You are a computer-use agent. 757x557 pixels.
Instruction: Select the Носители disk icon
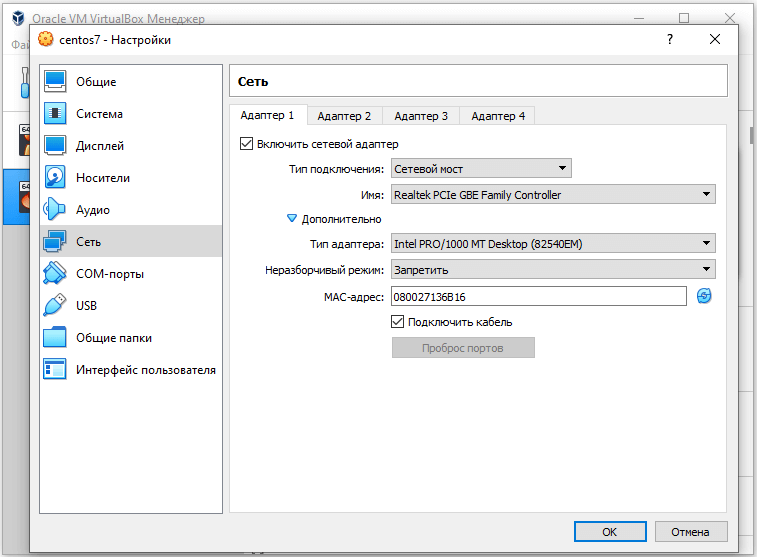55,178
